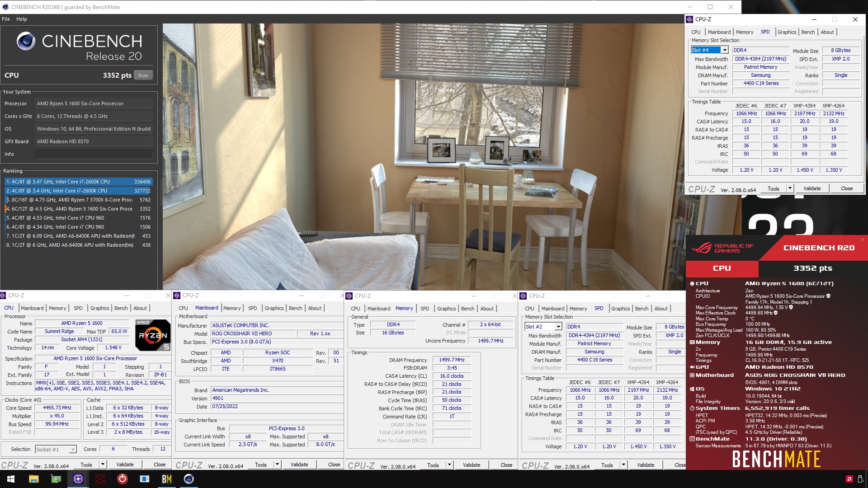The image size is (868, 488).
Task: Click the 3352 pts score in BenchMate overlay
Action: (812, 268)
